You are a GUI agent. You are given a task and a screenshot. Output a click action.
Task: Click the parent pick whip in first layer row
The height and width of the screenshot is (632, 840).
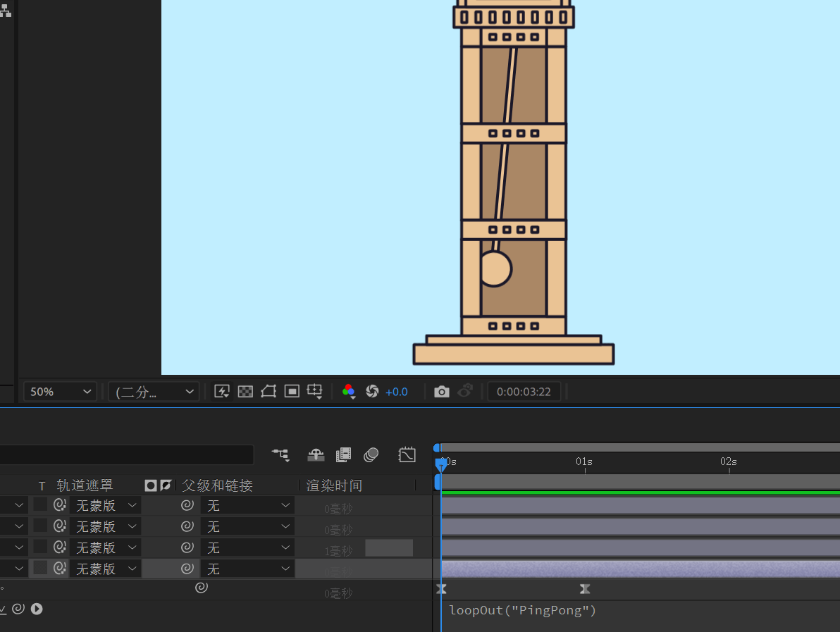tap(187, 505)
